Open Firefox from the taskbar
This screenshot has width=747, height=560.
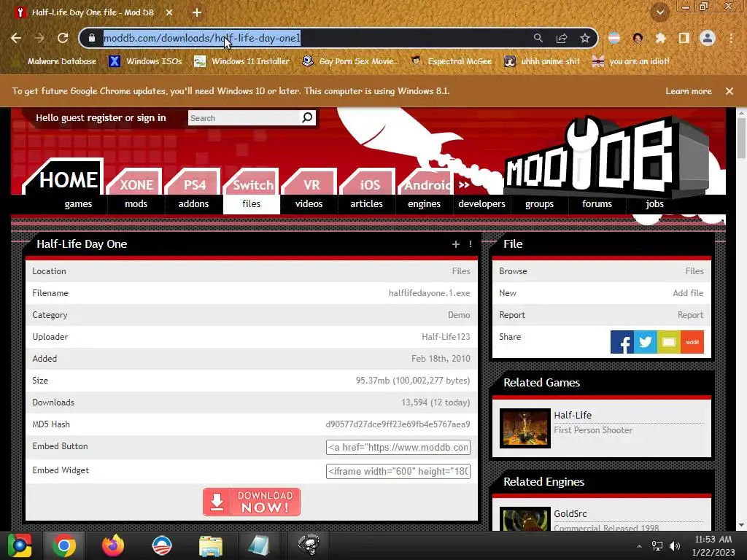(113, 545)
